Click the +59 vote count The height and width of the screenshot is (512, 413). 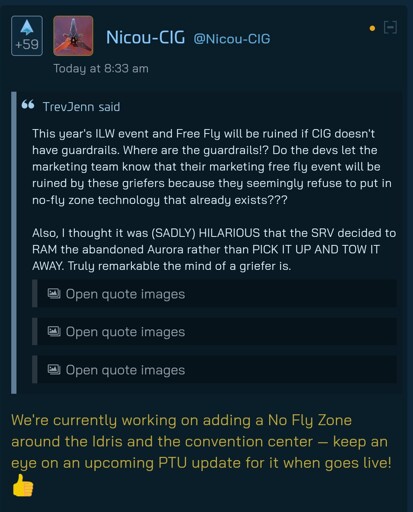(27, 44)
